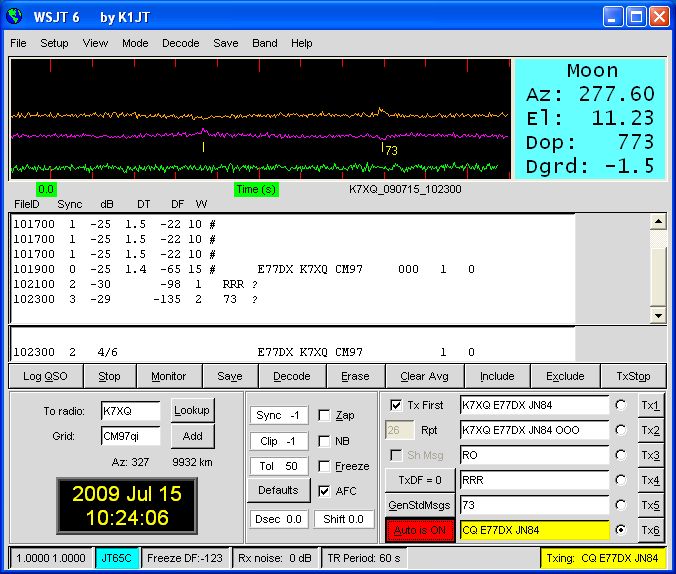Image resolution: width=676 pixels, height=574 pixels.
Task: Click the Grid field showing CM97qi
Action: 131,436
